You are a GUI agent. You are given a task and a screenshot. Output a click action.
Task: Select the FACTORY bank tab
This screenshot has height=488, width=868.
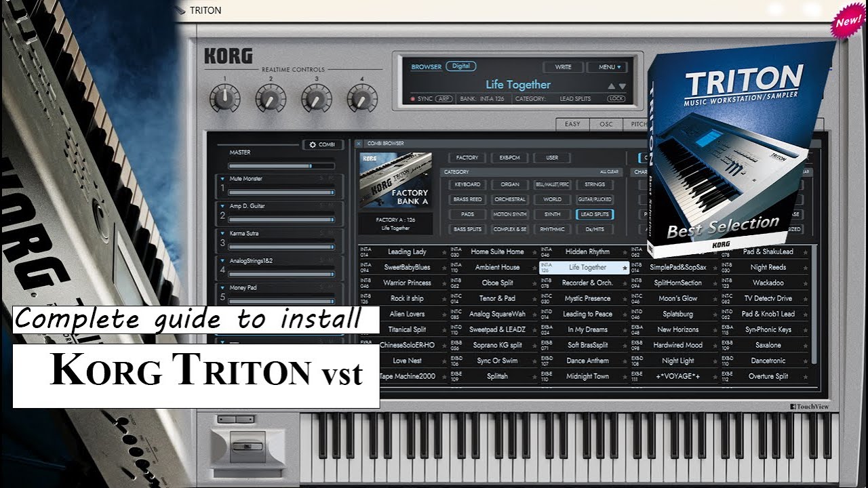click(467, 158)
